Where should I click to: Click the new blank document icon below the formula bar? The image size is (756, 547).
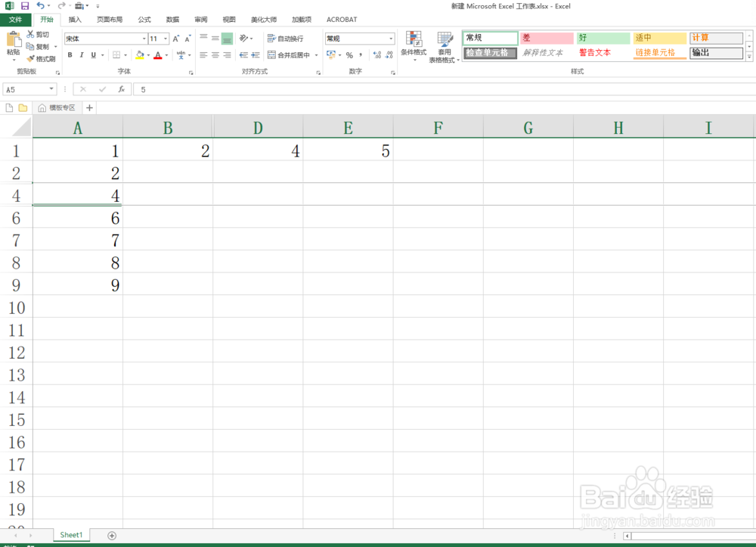coord(9,107)
